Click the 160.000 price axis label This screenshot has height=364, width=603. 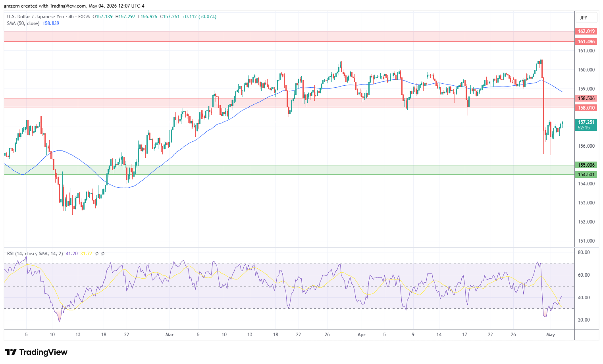(586, 70)
